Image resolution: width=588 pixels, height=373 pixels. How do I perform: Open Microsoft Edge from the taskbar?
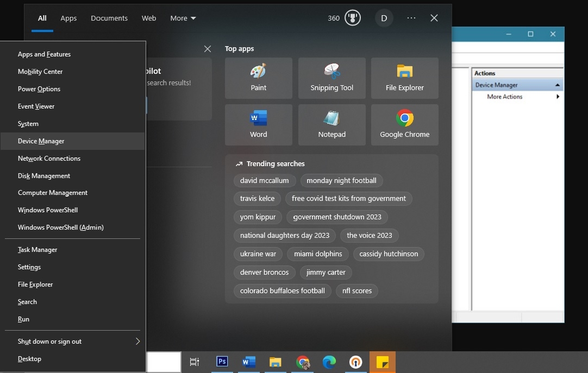pos(329,362)
